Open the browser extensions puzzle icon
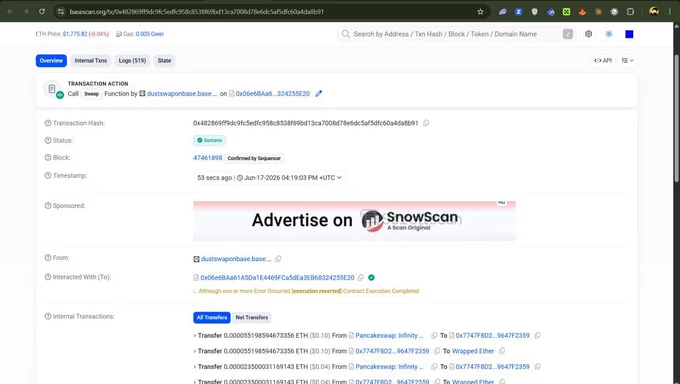 tap(630, 12)
